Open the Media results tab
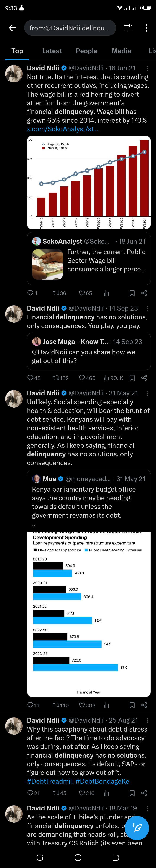 (x=121, y=51)
